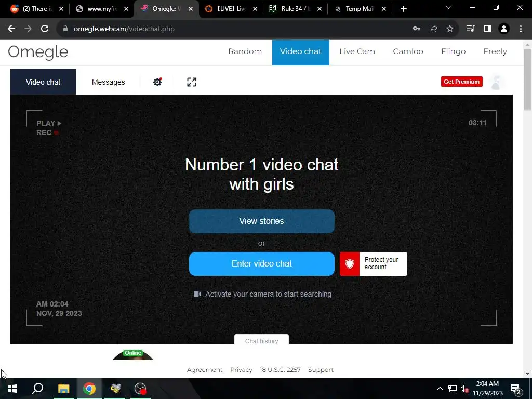The height and width of the screenshot is (399, 532).
Task: Toggle fullscreen expand icon
Action: tap(192, 82)
